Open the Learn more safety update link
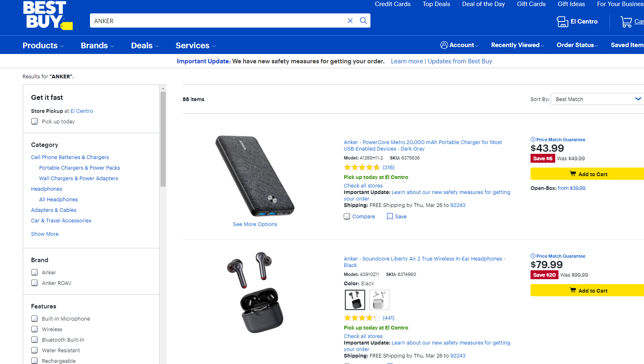This screenshot has width=644, height=364. [x=407, y=61]
